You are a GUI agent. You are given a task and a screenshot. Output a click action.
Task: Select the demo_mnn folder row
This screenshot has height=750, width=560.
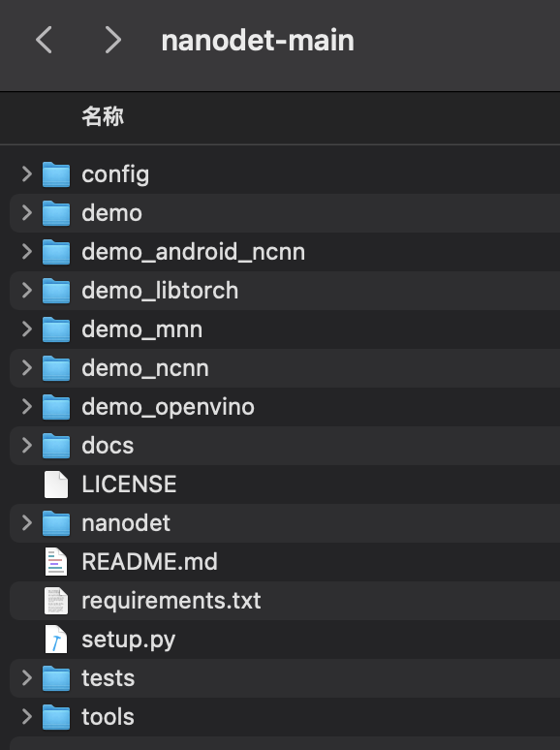pos(285,329)
